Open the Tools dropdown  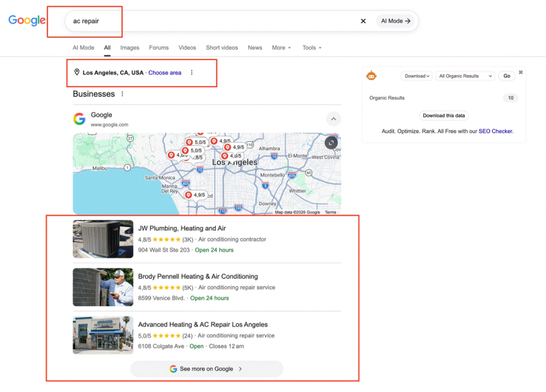point(312,48)
